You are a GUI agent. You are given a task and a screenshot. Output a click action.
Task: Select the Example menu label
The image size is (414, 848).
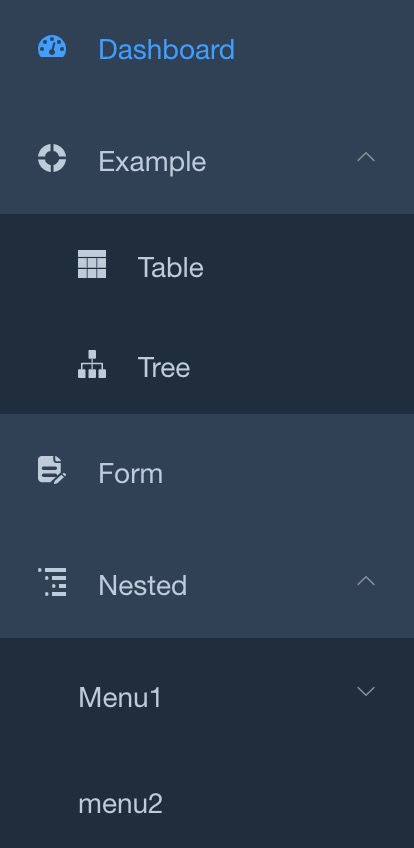tap(152, 162)
